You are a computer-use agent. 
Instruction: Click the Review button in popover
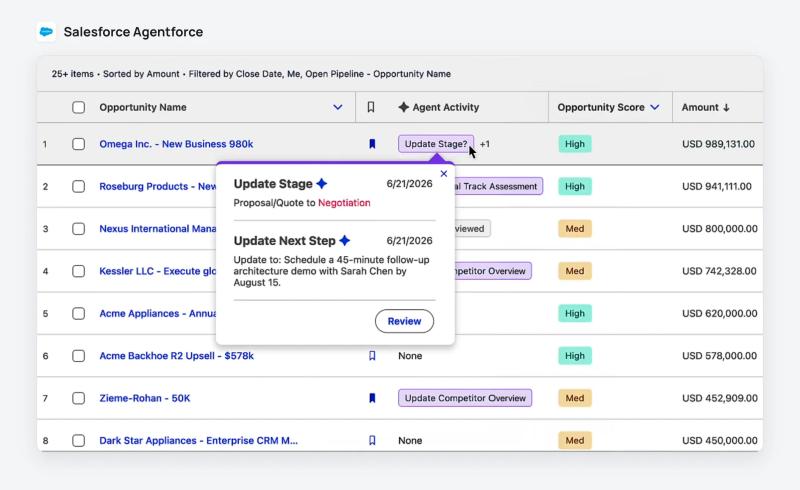[405, 321]
